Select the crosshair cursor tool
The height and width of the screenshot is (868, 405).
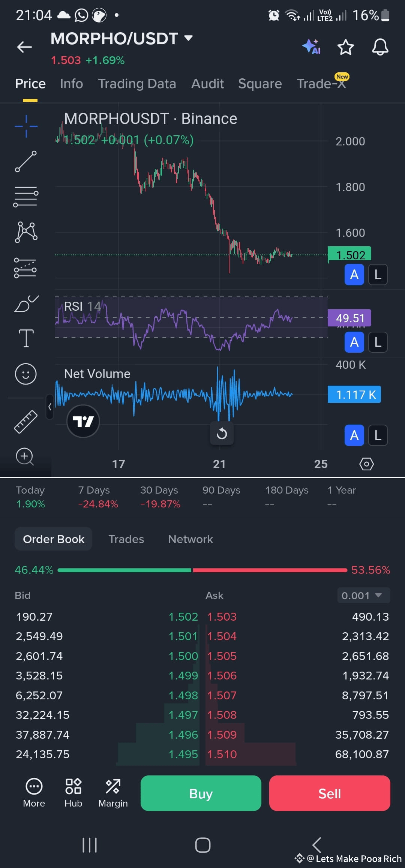tap(26, 126)
